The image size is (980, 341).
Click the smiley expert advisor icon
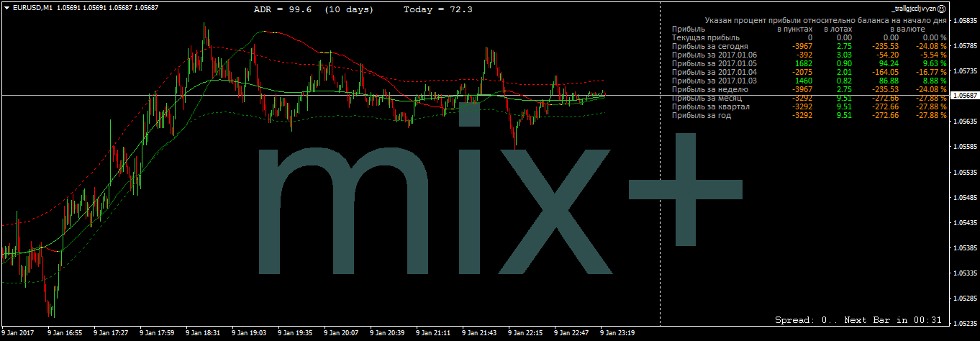click(942, 7)
